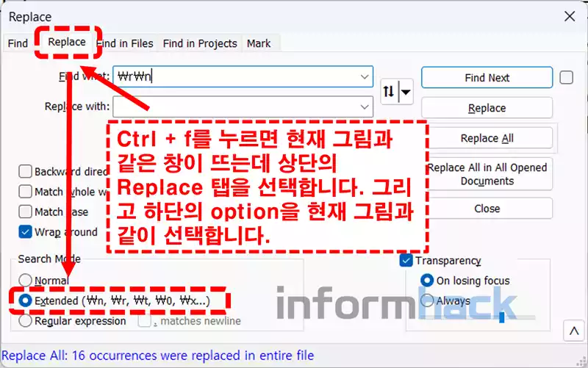Toggle the checkbox beside Find Next

coord(566,78)
